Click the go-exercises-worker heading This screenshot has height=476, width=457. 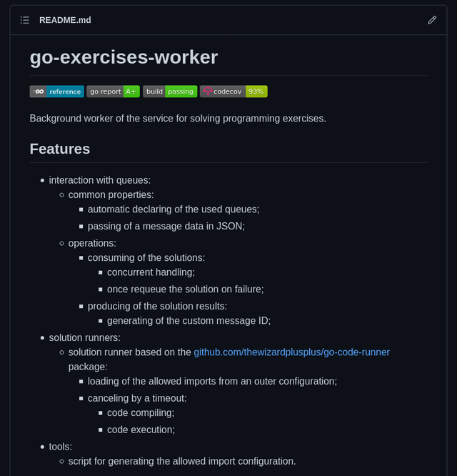coord(124,57)
